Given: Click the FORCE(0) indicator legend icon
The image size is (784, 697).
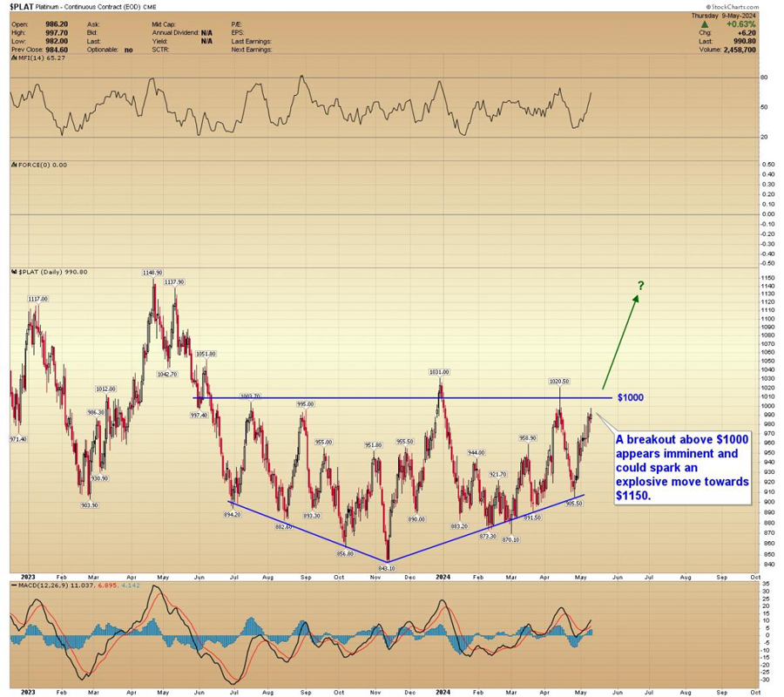Looking at the screenshot, I should point(13,163).
